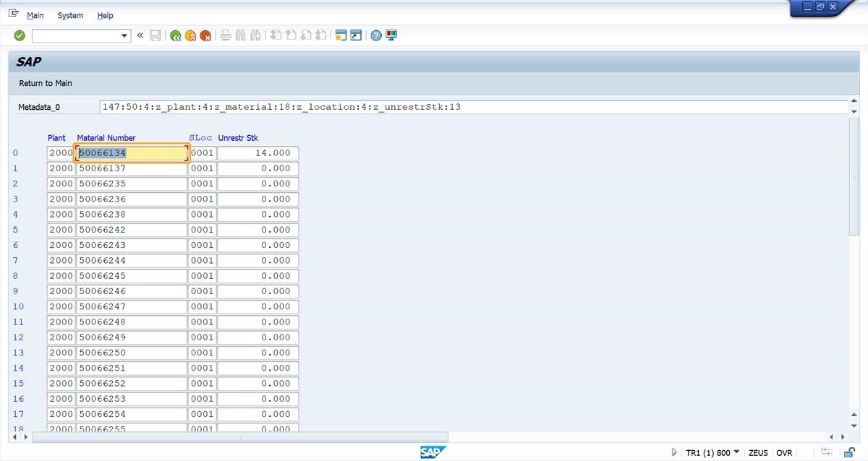This screenshot has width=868, height=461.
Task: Select material number 50066243
Action: pyautogui.click(x=132, y=245)
